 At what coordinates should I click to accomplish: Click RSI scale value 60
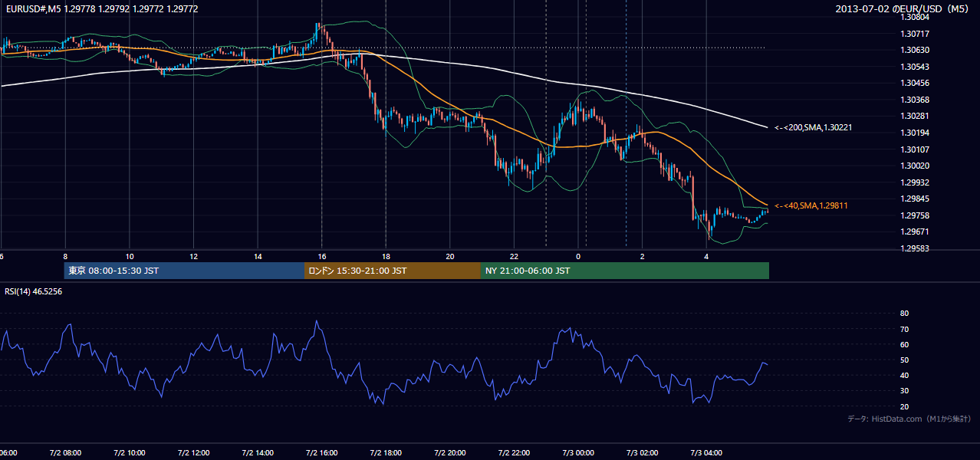click(x=904, y=344)
